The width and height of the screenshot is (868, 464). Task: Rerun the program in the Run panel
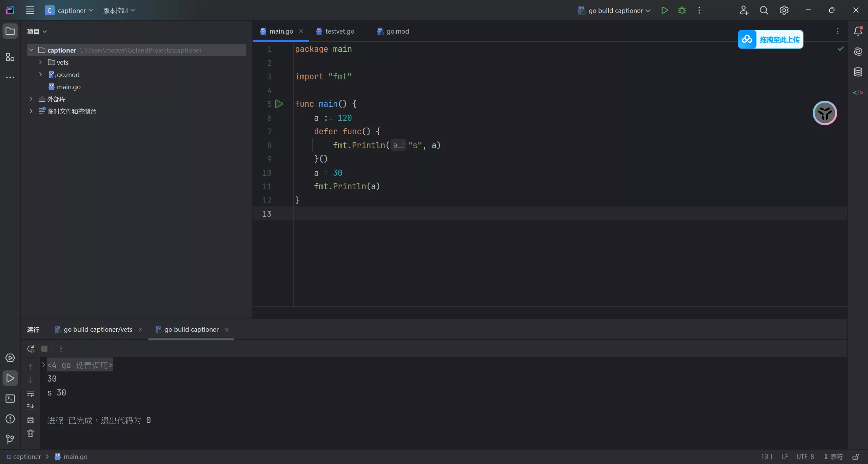31,348
